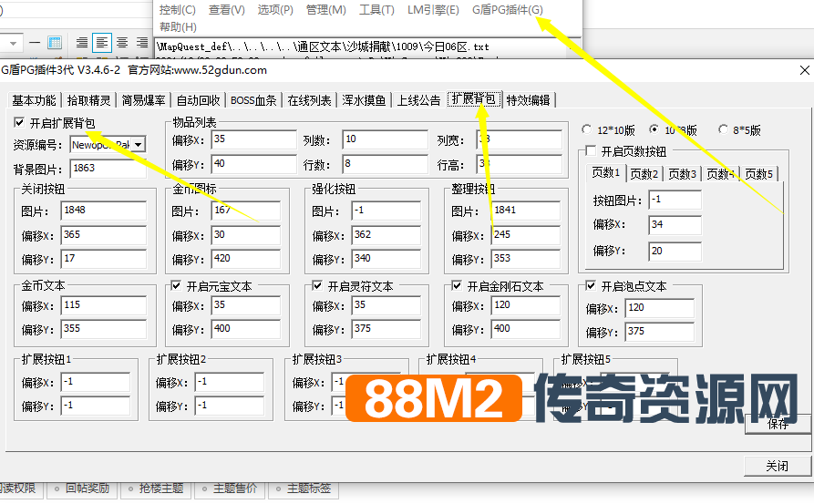Open the LM引擎(E) menu

[433, 10]
